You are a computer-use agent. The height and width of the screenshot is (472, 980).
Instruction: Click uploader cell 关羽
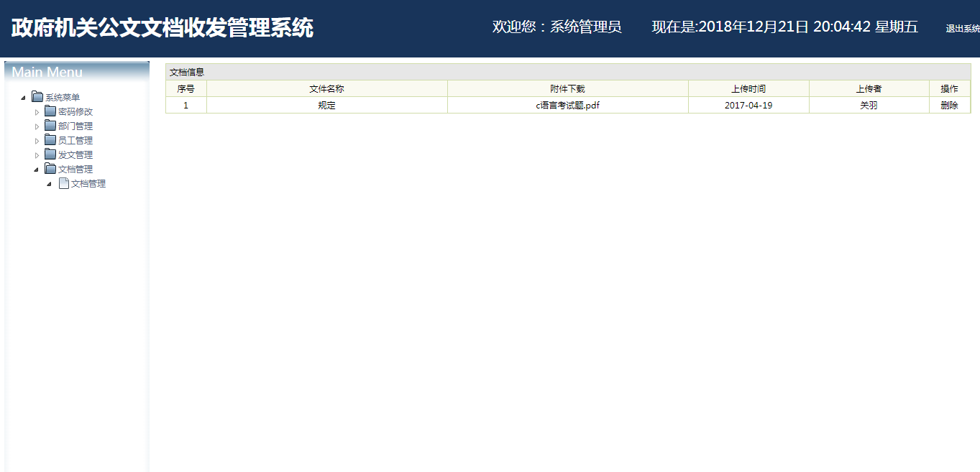tap(869, 105)
